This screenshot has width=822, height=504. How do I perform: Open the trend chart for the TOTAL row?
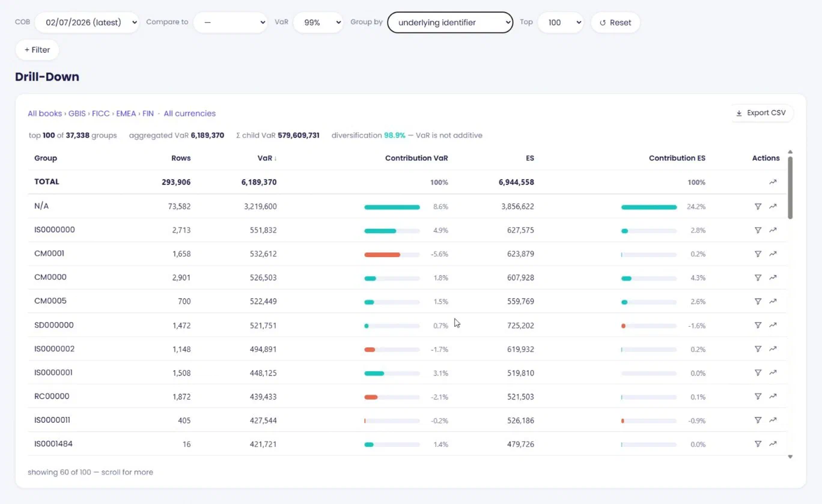(x=773, y=182)
